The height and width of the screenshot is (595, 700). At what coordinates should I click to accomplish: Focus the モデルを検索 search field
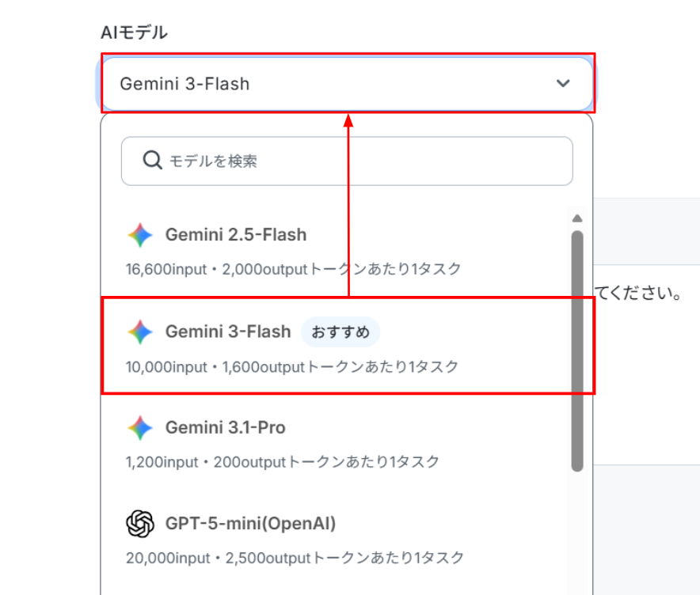tap(347, 161)
